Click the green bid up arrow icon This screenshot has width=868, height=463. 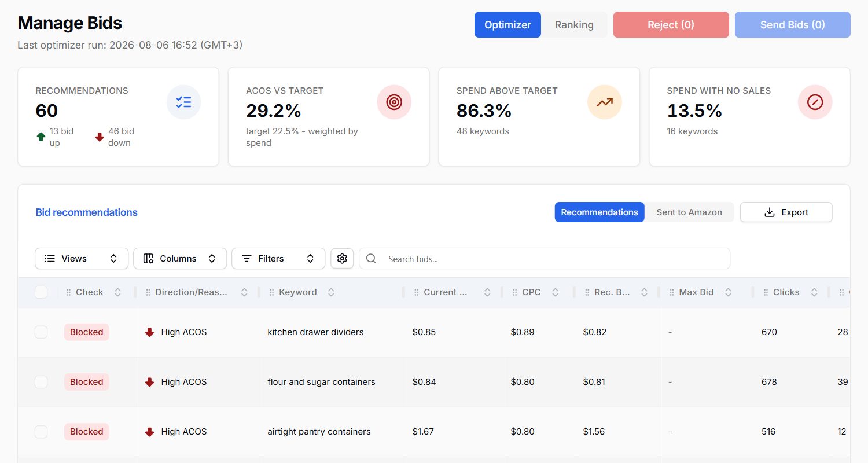(x=41, y=137)
